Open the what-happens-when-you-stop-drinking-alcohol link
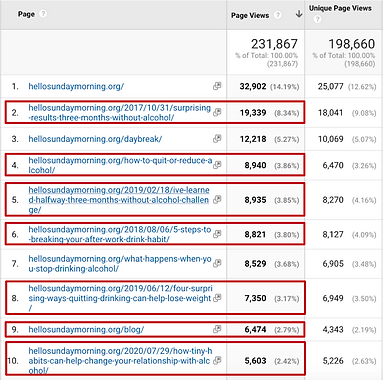Screen dimensions: 383x380 click(120, 263)
